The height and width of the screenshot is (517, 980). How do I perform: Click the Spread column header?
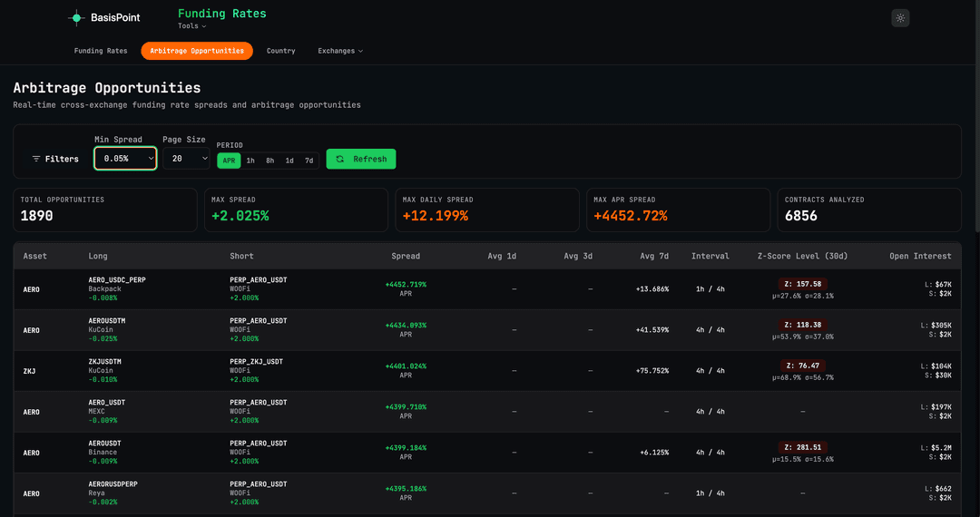click(406, 256)
